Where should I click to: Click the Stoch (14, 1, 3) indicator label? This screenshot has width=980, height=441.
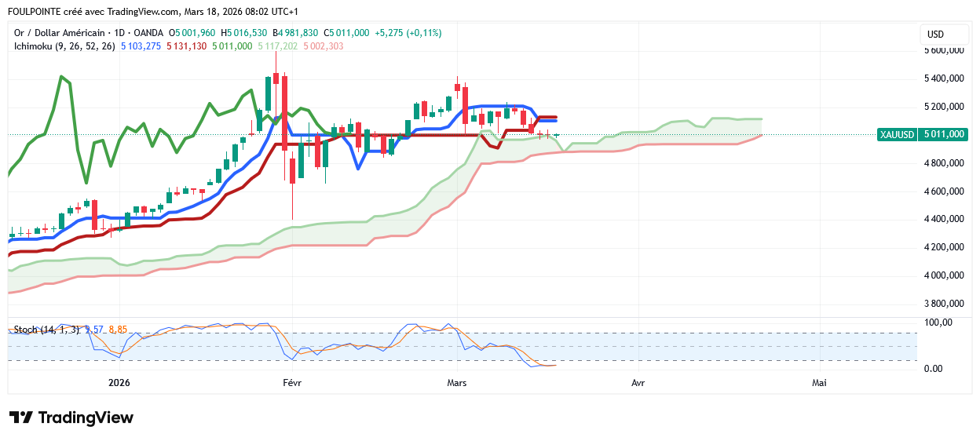click(x=46, y=330)
